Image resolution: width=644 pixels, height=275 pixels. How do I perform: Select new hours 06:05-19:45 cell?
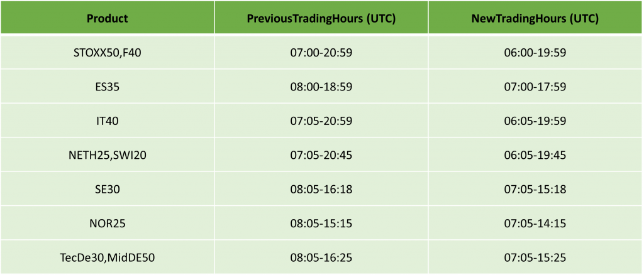click(536, 155)
